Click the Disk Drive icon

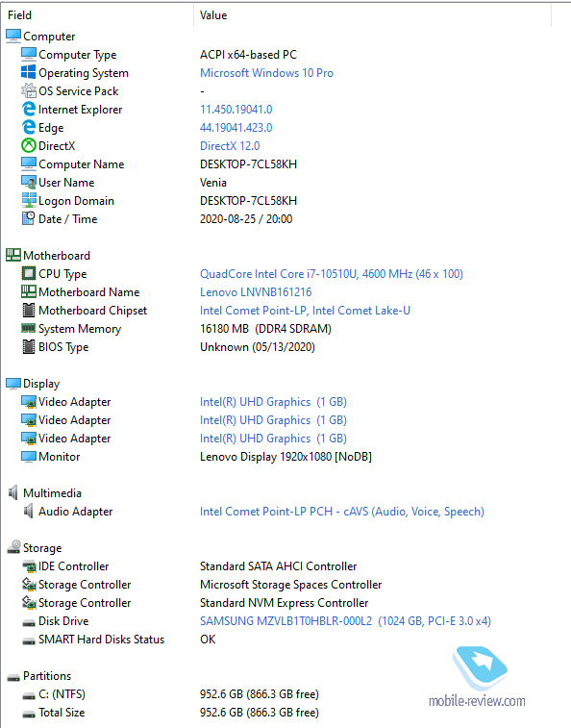click(x=28, y=622)
